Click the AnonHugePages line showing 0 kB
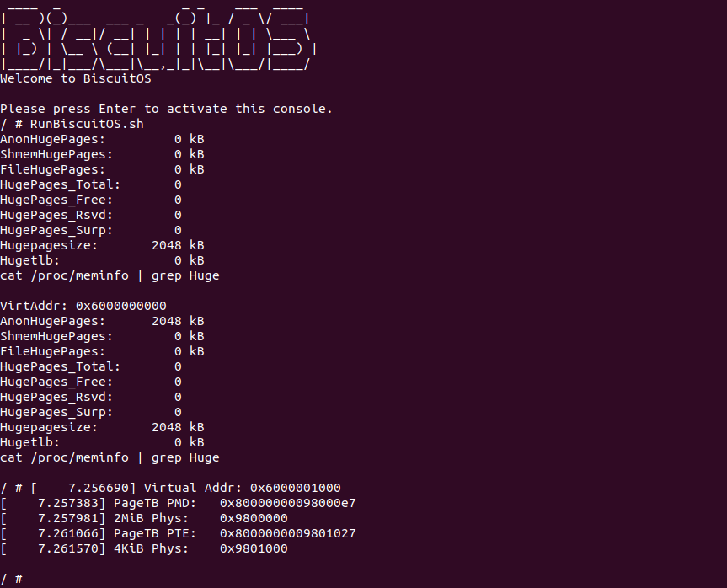Viewport: 727px width, 588px height. (101, 139)
